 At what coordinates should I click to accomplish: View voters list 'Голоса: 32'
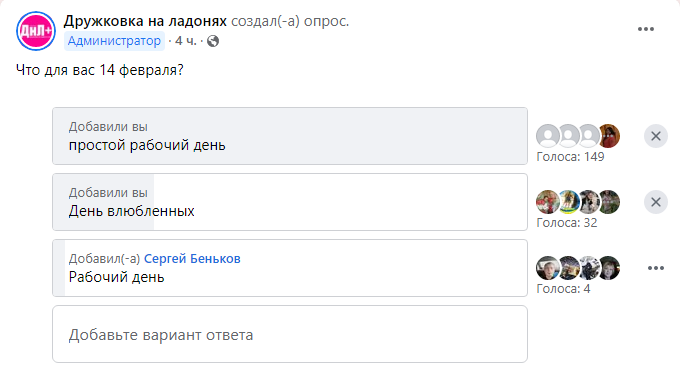coord(567,223)
